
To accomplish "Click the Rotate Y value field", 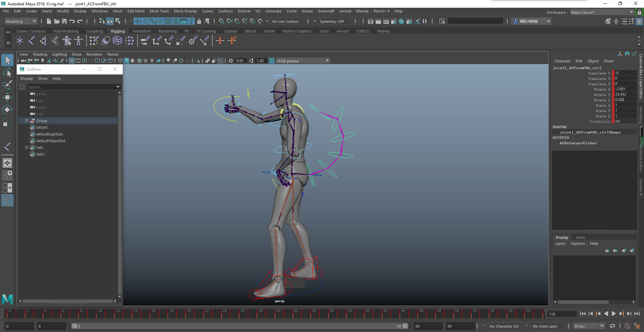I will point(625,95).
